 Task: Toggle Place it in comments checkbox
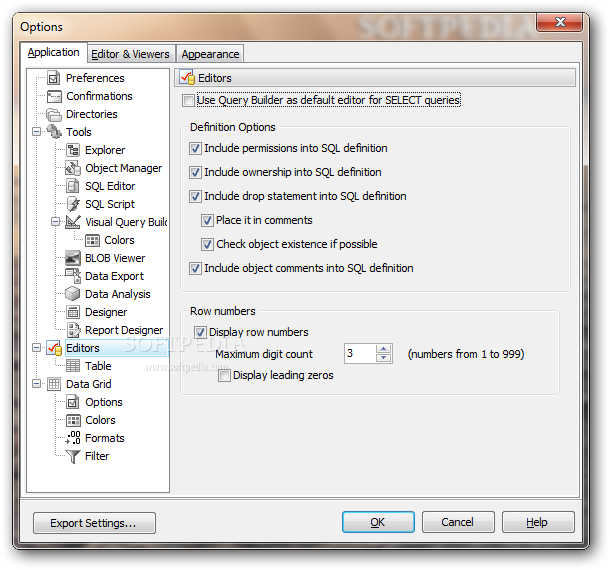[x=207, y=221]
